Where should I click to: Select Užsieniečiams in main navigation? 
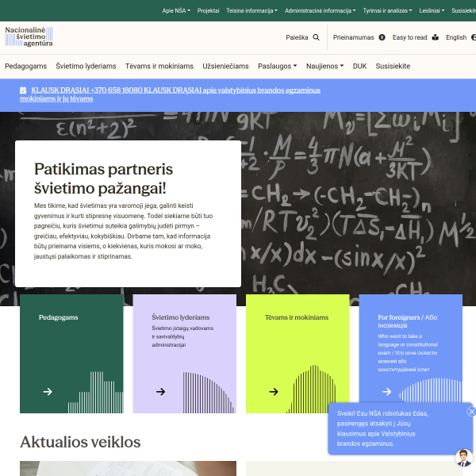coord(225,66)
